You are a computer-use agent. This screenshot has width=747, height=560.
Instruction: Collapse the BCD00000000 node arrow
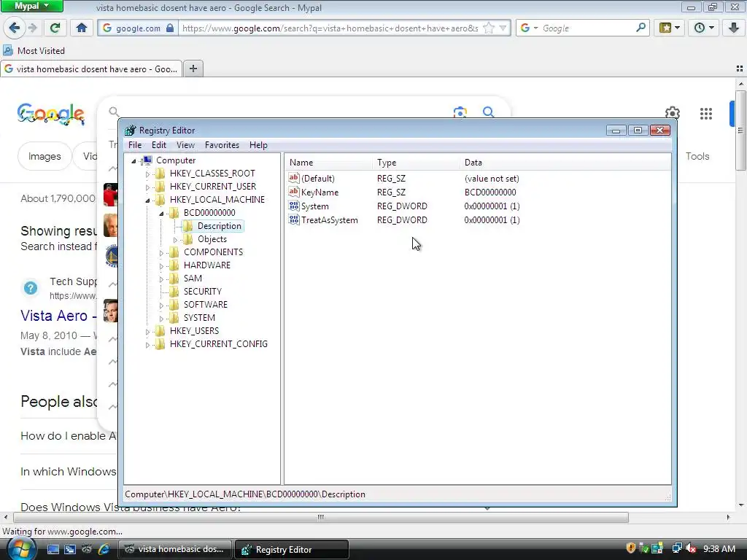pyautogui.click(x=161, y=214)
